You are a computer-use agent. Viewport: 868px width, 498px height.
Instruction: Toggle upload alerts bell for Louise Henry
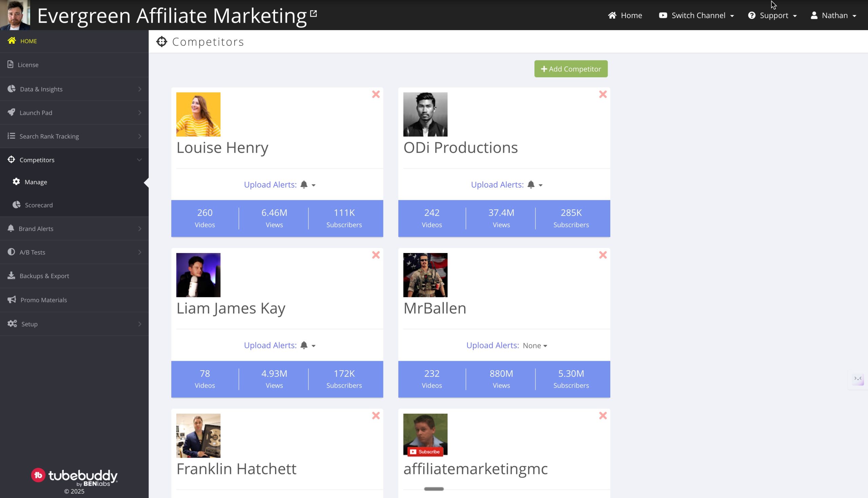[304, 184]
